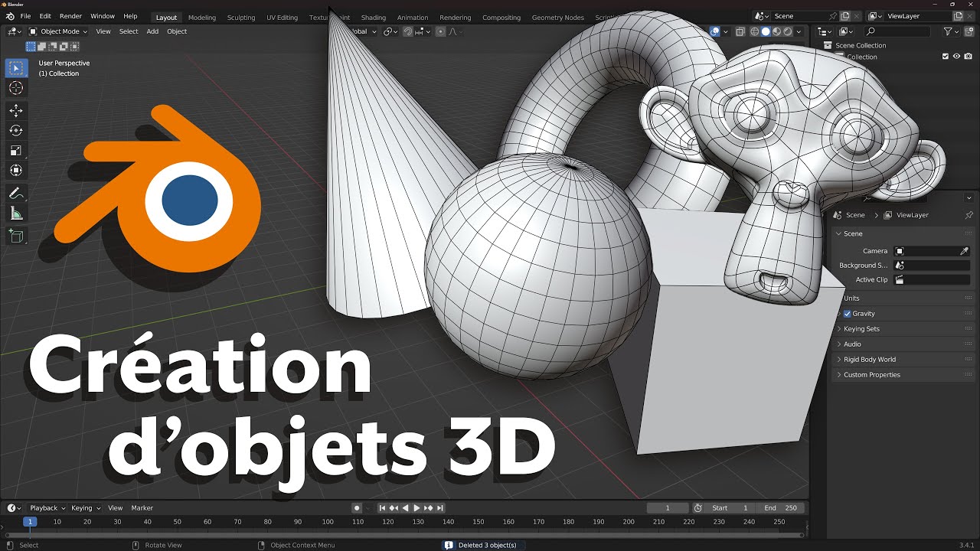
Task: Expand the Rigid Body World panel
Action: (903, 360)
